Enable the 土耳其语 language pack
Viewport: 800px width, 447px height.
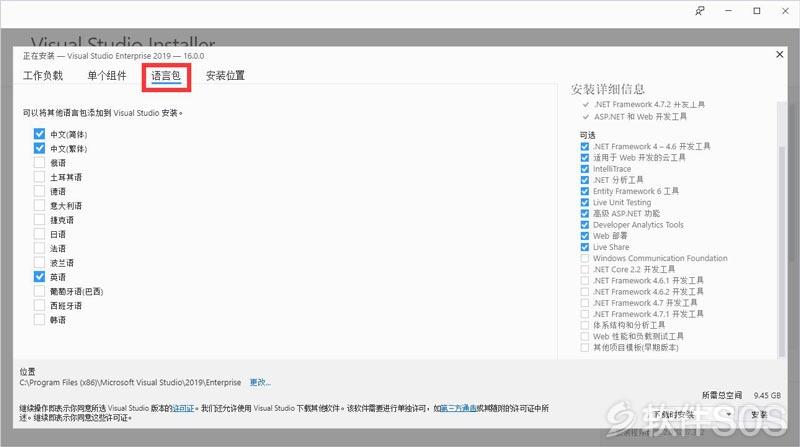(x=39, y=177)
